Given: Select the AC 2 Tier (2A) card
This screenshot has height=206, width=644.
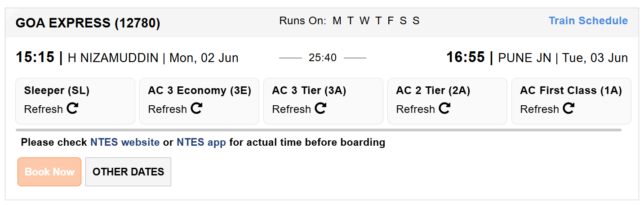Looking at the screenshot, I should pyautogui.click(x=447, y=101).
